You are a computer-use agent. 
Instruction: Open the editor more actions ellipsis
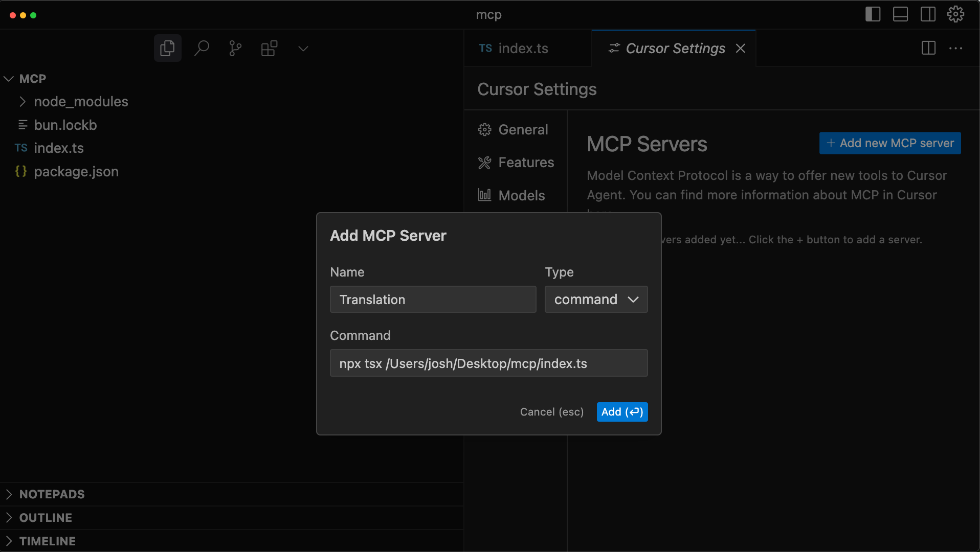coord(955,49)
